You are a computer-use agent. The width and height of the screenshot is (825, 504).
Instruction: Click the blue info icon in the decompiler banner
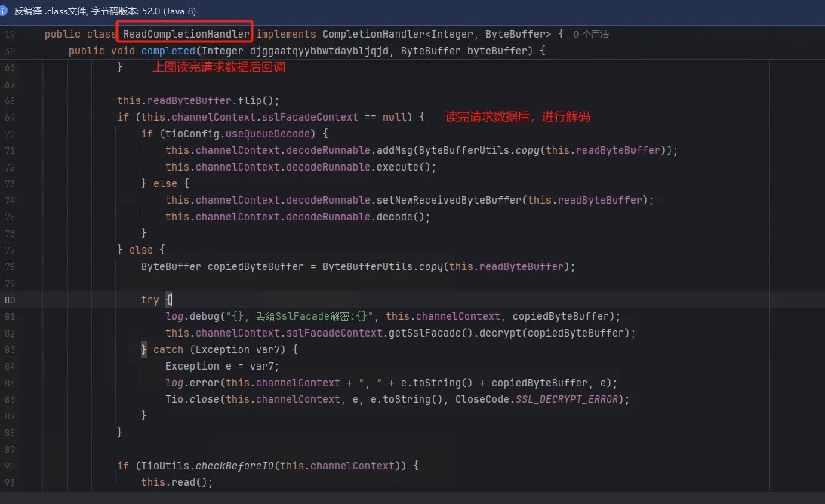[x=5, y=11]
